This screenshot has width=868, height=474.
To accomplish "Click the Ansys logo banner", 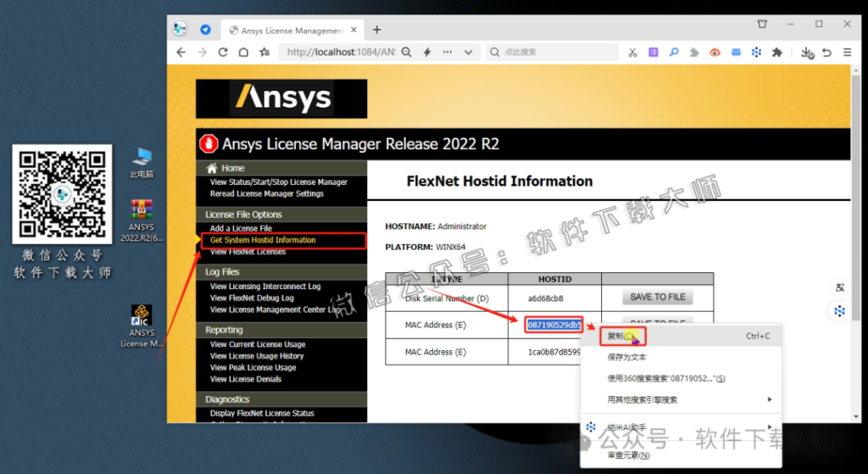I will pyautogui.click(x=281, y=98).
